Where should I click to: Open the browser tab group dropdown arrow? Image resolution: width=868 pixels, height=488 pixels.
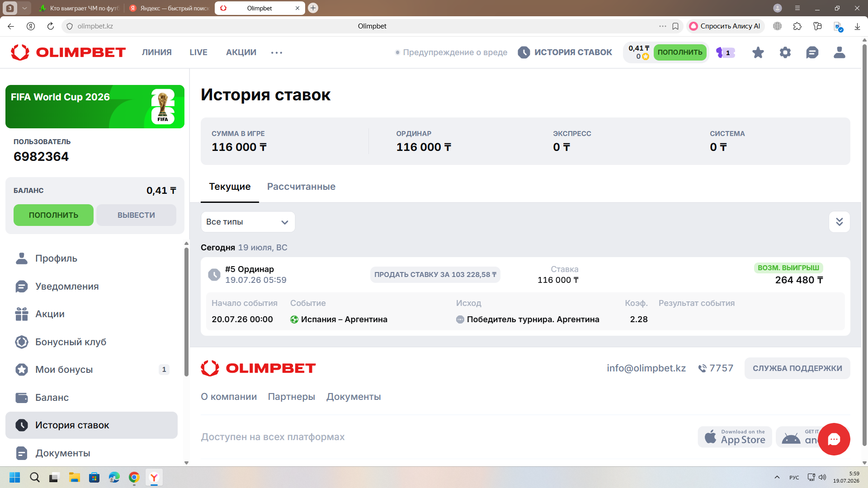pos(24,8)
